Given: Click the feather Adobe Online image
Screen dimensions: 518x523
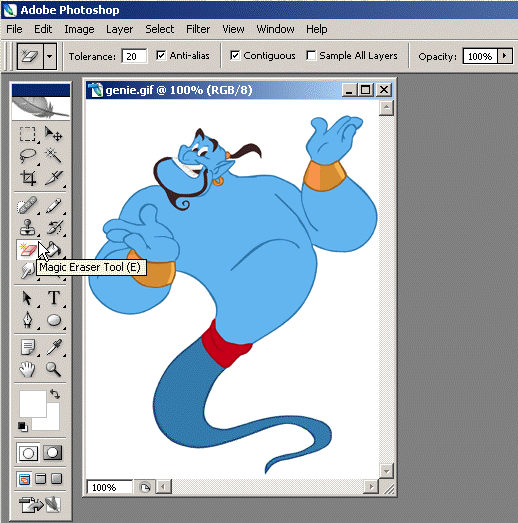Looking at the screenshot, I should tap(41, 108).
